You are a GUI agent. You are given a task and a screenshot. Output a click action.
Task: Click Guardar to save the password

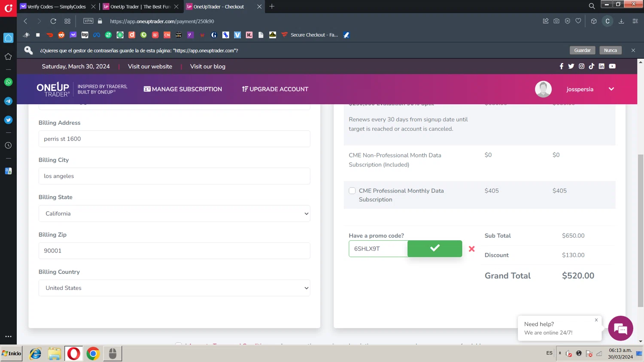coord(582,50)
